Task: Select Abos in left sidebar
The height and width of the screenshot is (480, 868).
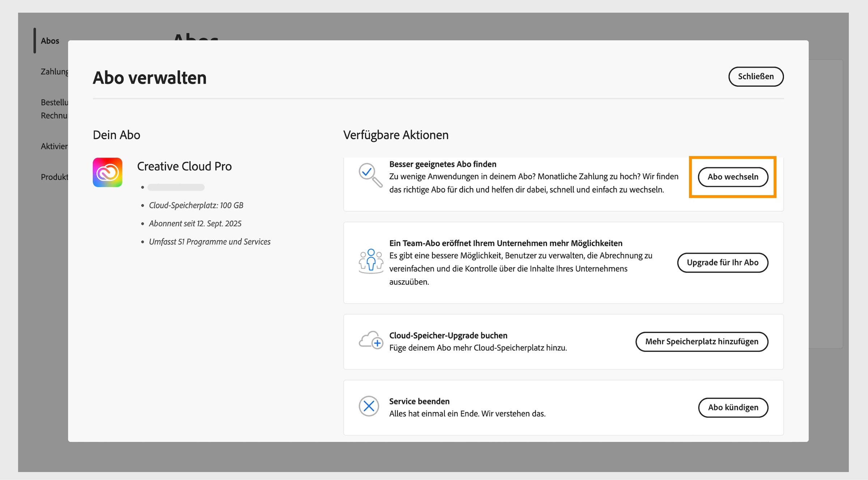Action: [50, 41]
